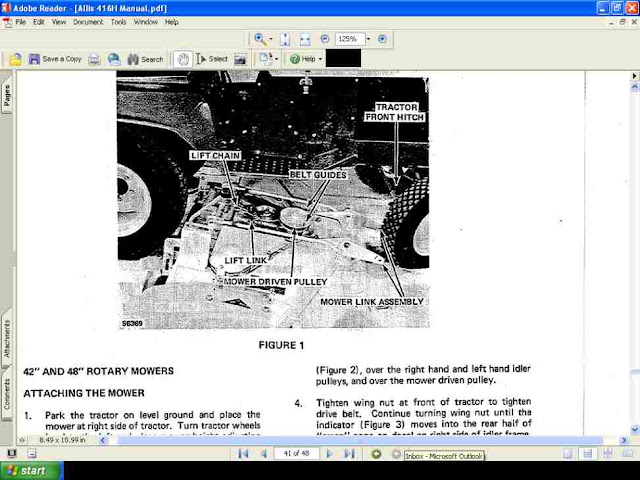Image resolution: width=640 pixels, height=480 pixels.
Task: Open the Comments side panel tab
Action: pos(7,394)
